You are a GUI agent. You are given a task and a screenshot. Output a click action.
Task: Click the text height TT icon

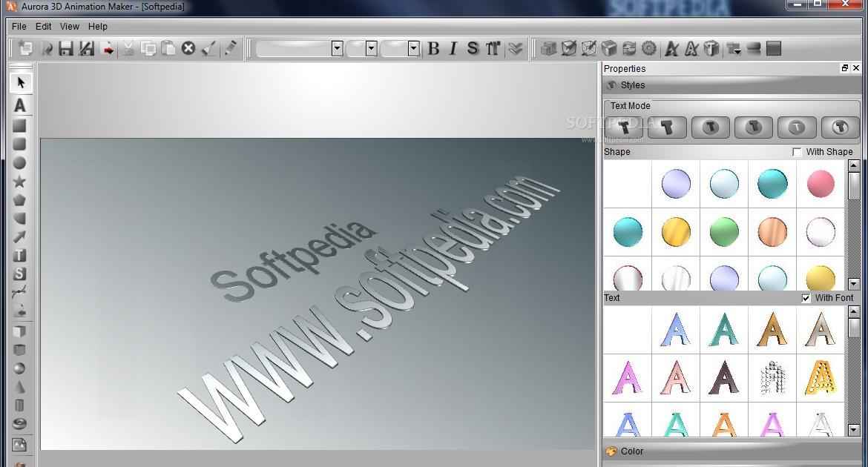coord(493,49)
